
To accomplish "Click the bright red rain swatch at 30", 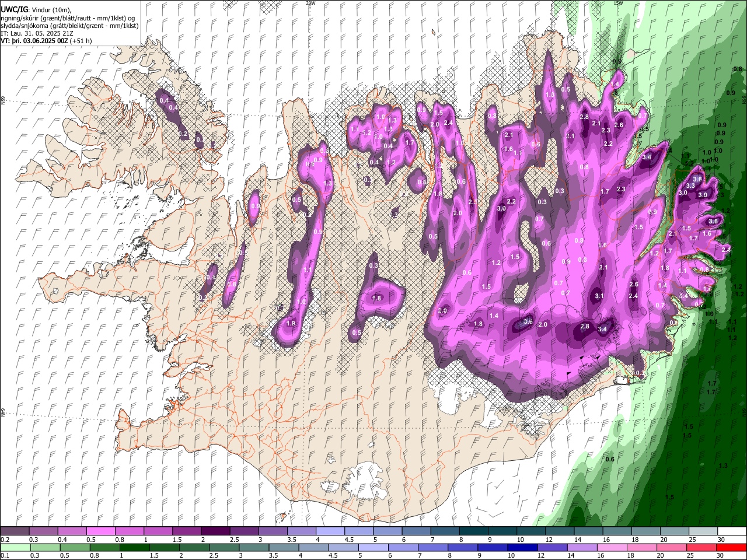I will (732, 547).
